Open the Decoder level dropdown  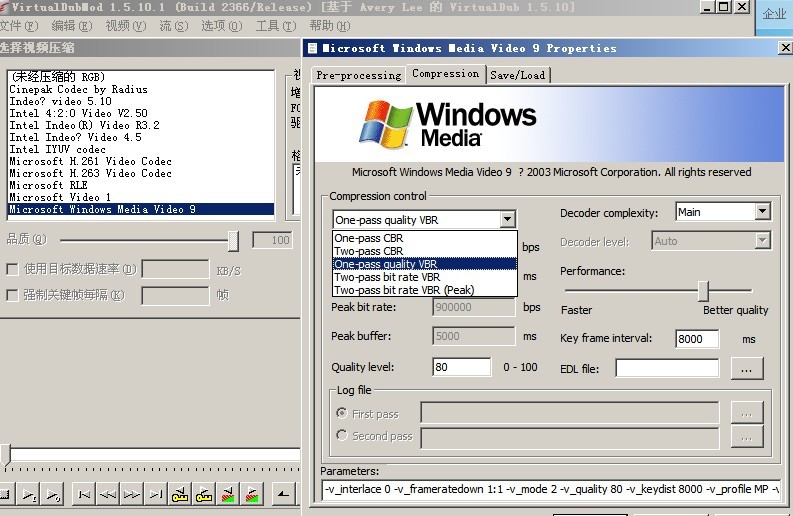tap(763, 241)
